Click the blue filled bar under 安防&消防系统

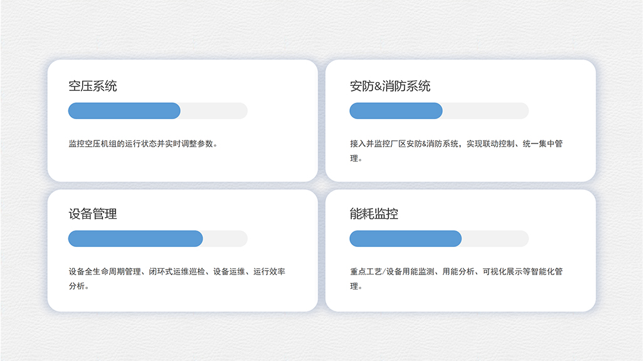pyautogui.click(x=396, y=111)
